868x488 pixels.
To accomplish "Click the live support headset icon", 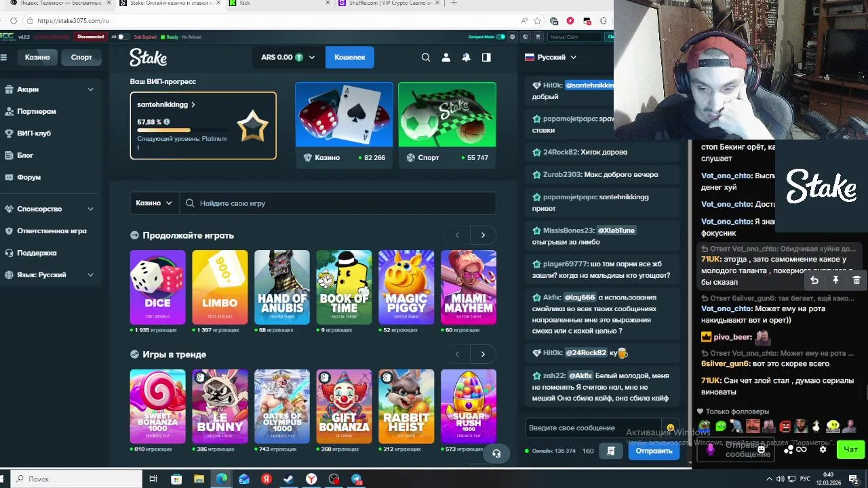I will pyautogui.click(x=496, y=453).
